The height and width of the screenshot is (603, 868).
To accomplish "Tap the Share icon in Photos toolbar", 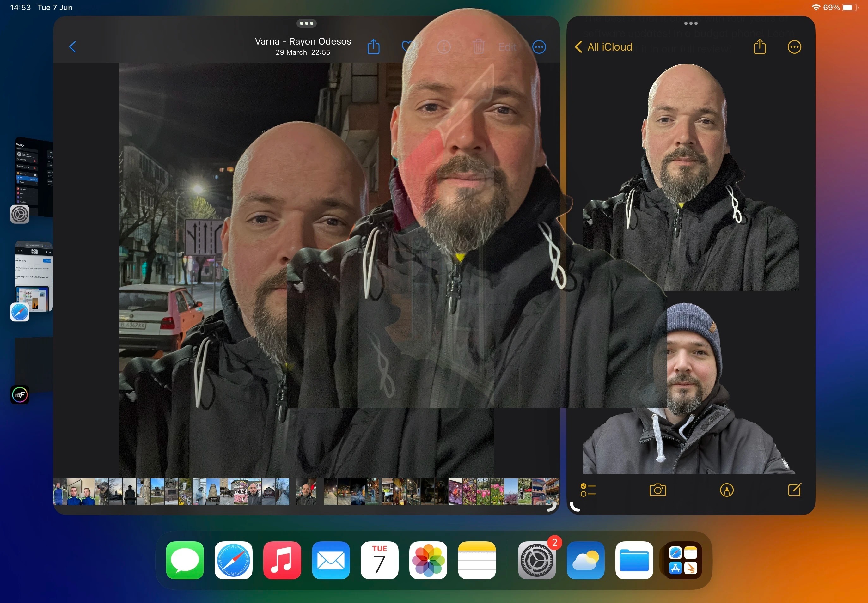I will [x=373, y=47].
